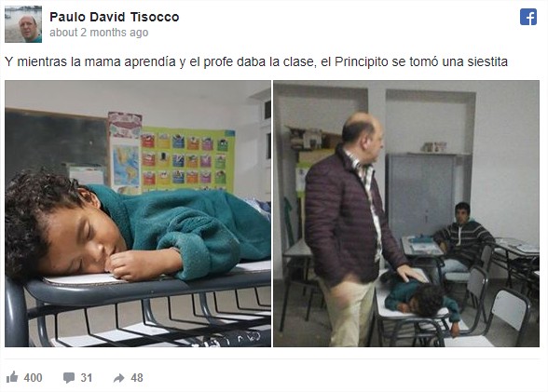View the 48 shares count
Screen dimensions: 548x392
[x=137, y=378]
